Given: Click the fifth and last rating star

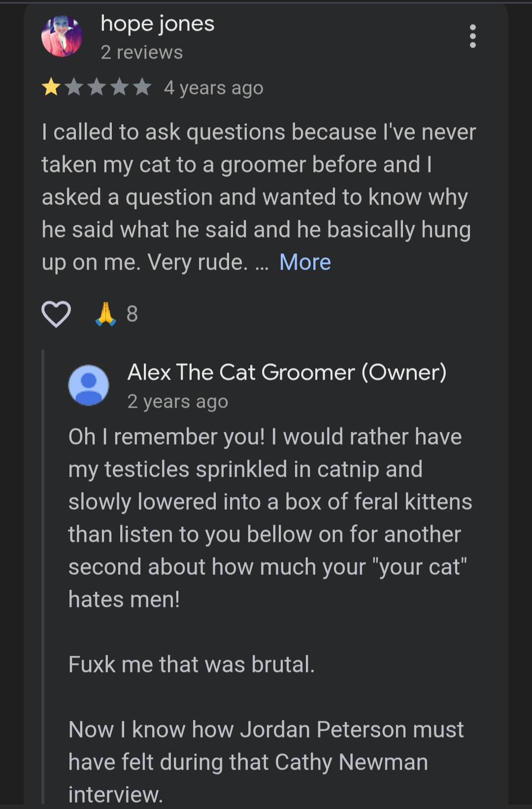Looking at the screenshot, I should 142,87.
